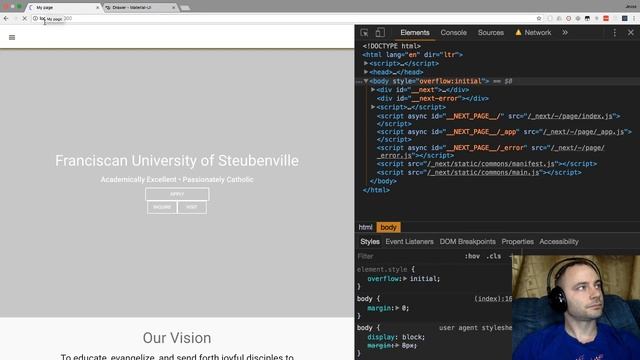Switch to the Elements tab
640x360 pixels.
pos(415,33)
